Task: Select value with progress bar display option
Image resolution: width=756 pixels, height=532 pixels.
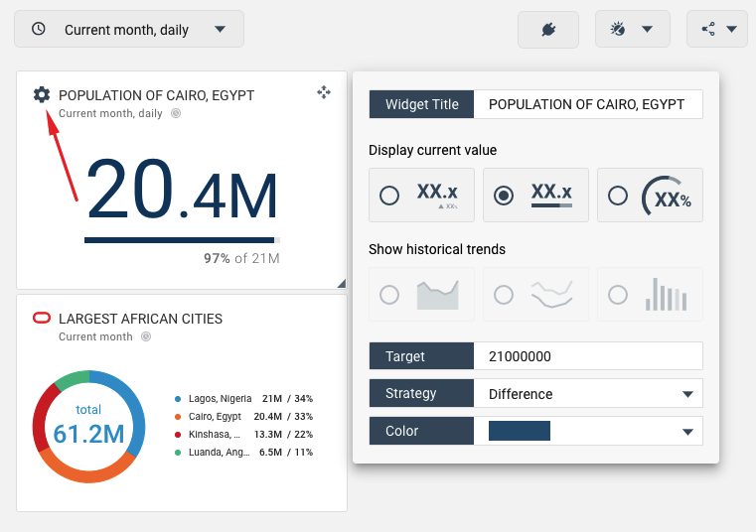Action: (535, 196)
